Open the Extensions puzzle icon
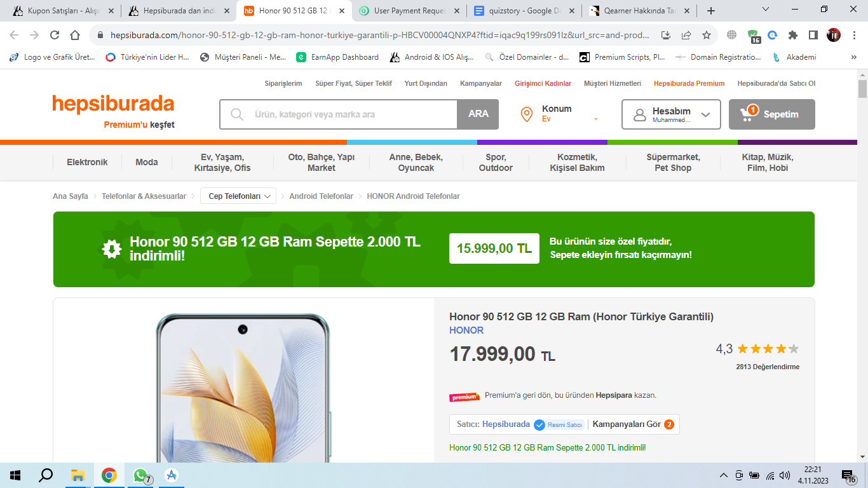Screen dimensions: 868x488 click(793, 36)
